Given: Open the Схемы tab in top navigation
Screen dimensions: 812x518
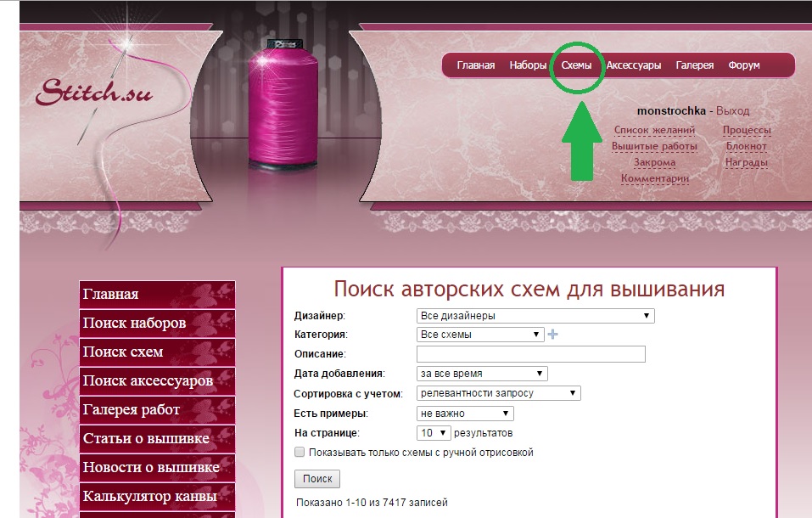Looking at the screenshot, I should pyautogui.click(x=577, y=65).
